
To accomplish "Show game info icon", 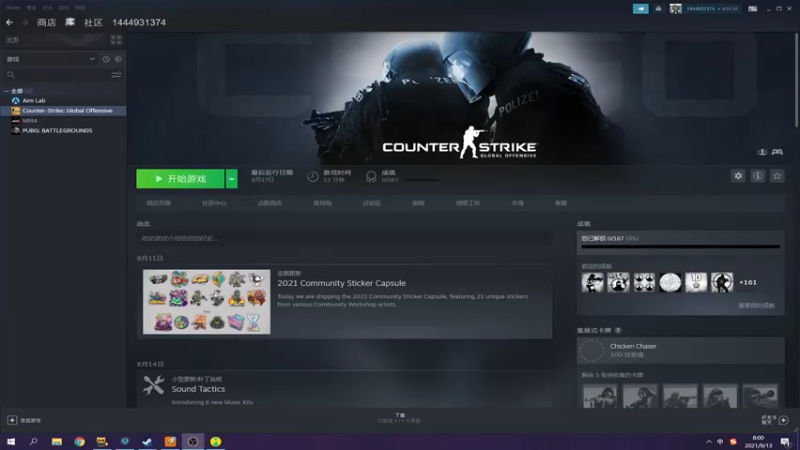I will click(758, 176).
